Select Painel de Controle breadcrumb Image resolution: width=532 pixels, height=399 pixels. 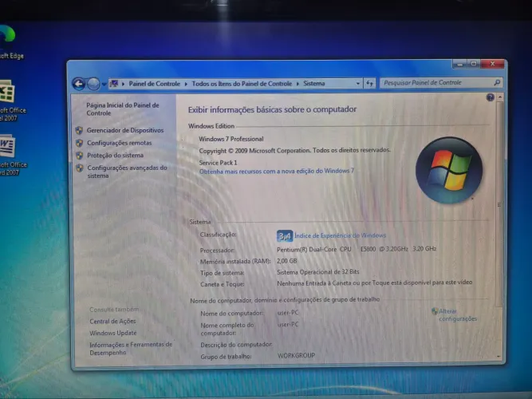[x=155, y=84]
